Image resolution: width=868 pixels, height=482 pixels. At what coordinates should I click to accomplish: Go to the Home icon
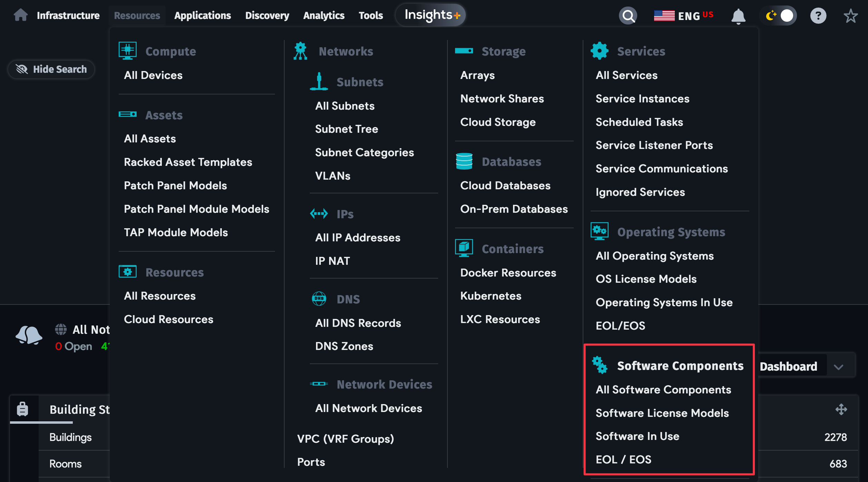click(x=21, y=15)
